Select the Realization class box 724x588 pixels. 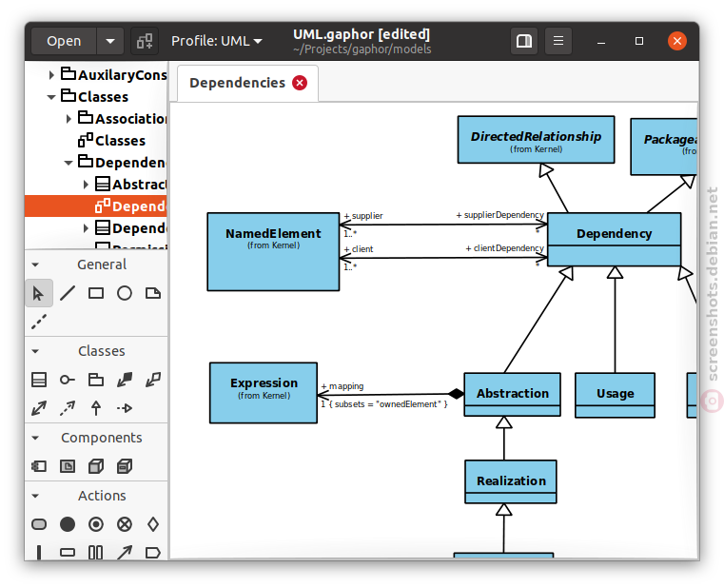(x=511, y=481)
